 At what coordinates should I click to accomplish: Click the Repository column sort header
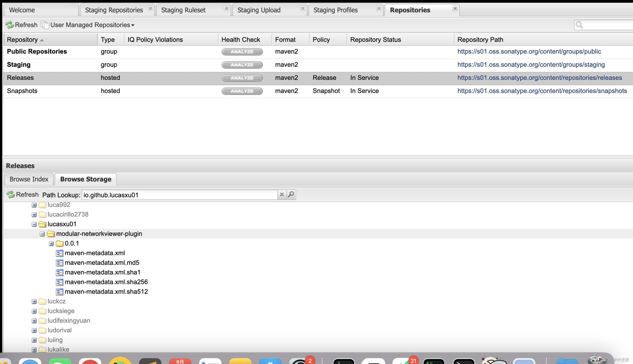(25, 39)
